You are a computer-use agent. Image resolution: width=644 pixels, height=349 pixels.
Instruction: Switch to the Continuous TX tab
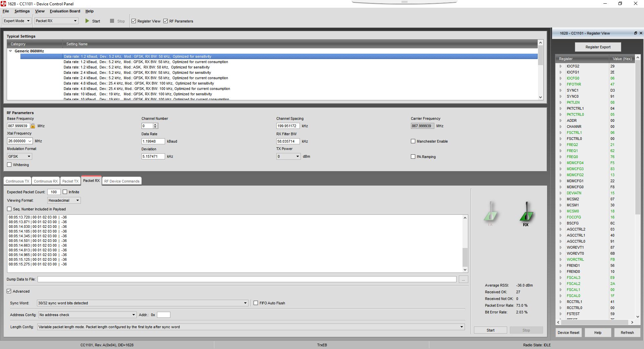(17, 181)
